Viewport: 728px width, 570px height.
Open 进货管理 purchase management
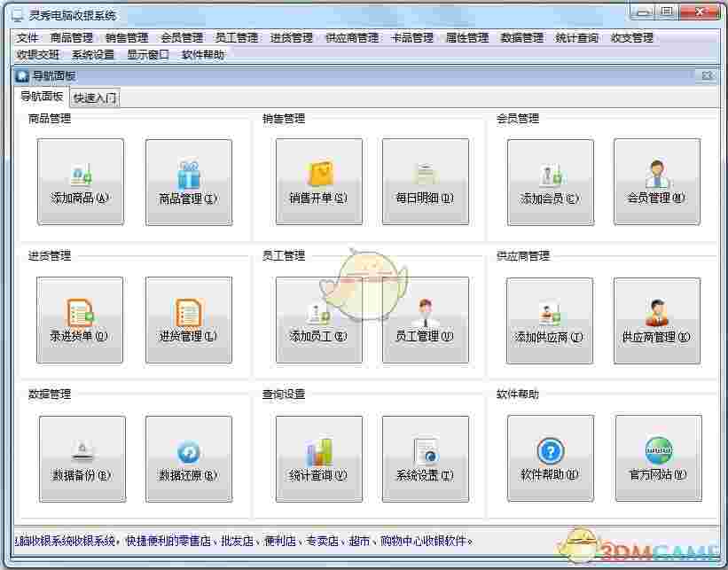[x=189, y=320]
